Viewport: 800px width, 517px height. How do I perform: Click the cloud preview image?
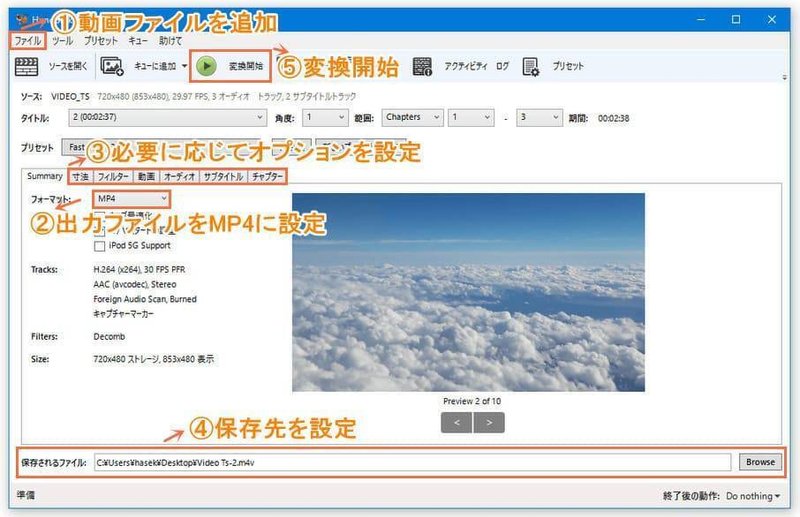pos(468,292)
